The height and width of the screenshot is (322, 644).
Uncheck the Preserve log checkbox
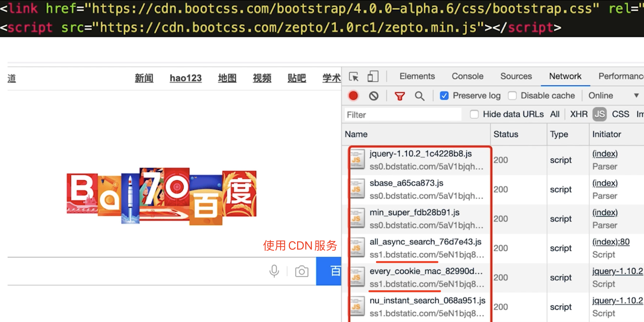[x=444, y=96]
